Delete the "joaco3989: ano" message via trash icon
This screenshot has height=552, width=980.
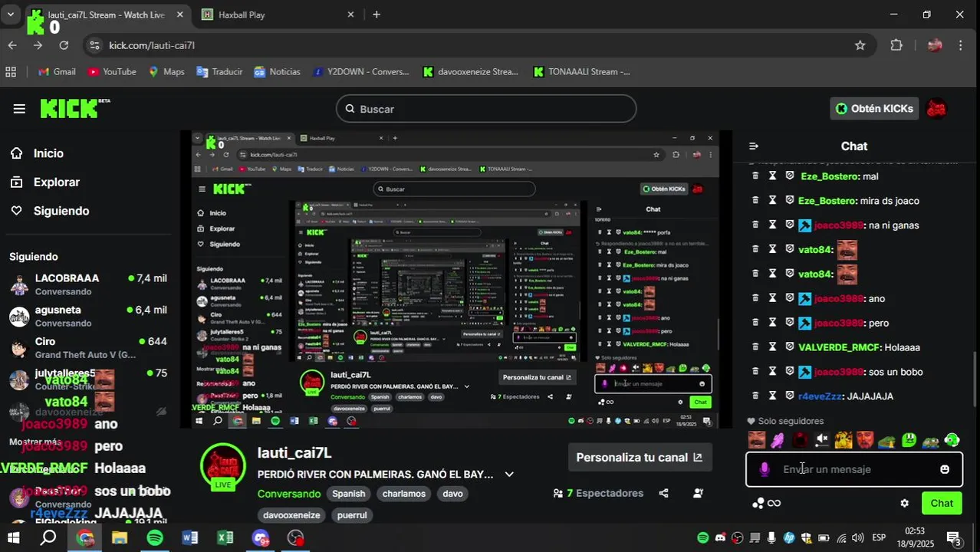click(x=754, y=298)
